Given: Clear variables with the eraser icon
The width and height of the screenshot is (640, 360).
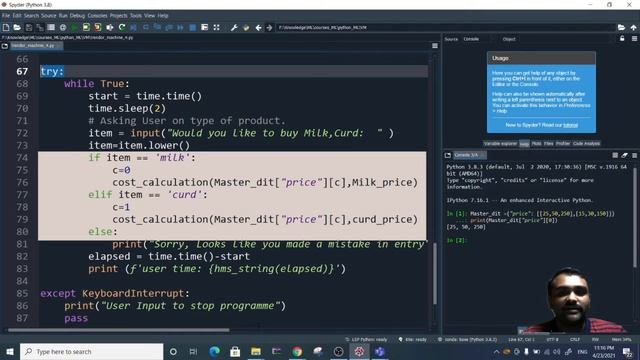Looking at the screenshot, I should 624,155.
